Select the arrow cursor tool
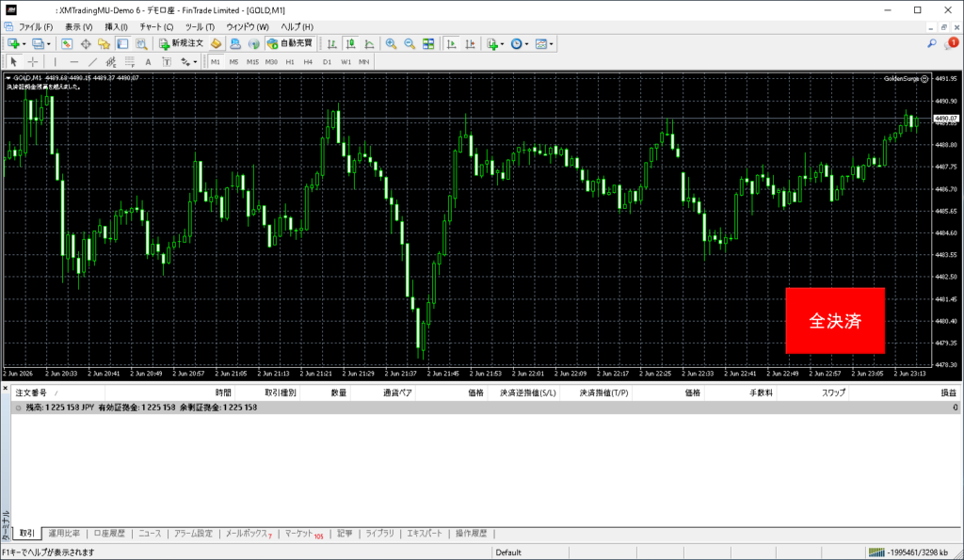Image resolution: width=964 pixels, height=560 pixels. [x=13, y=61]
